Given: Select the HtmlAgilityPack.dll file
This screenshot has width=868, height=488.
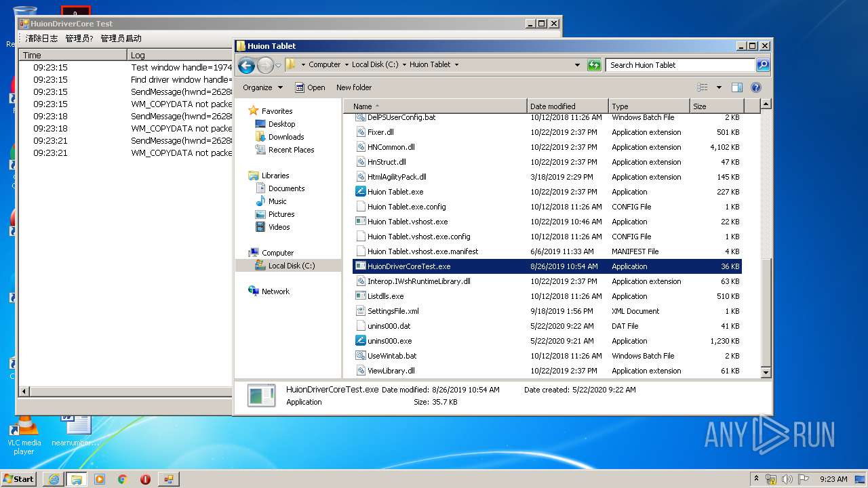Looking at the screenshot, I should 397,177.
